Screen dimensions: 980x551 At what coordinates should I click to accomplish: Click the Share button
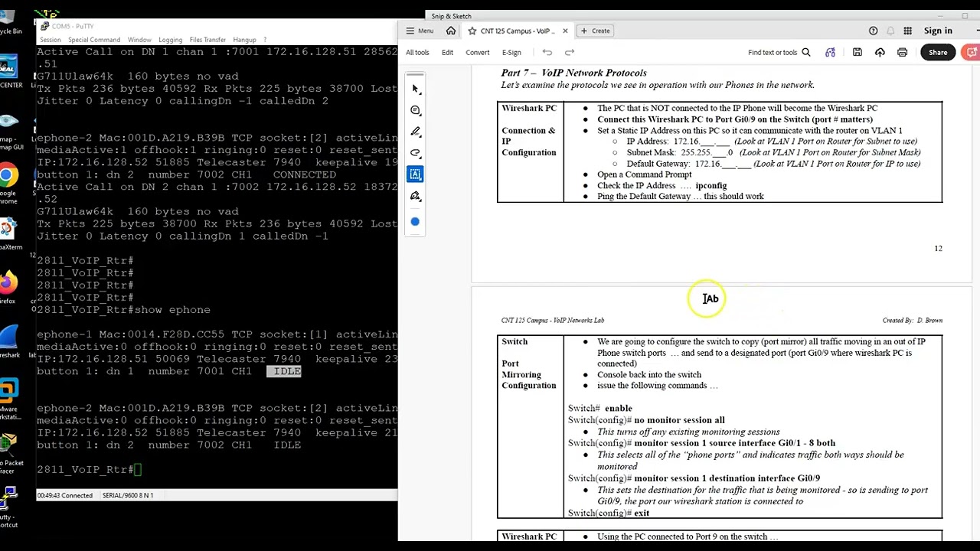[938, 52]
